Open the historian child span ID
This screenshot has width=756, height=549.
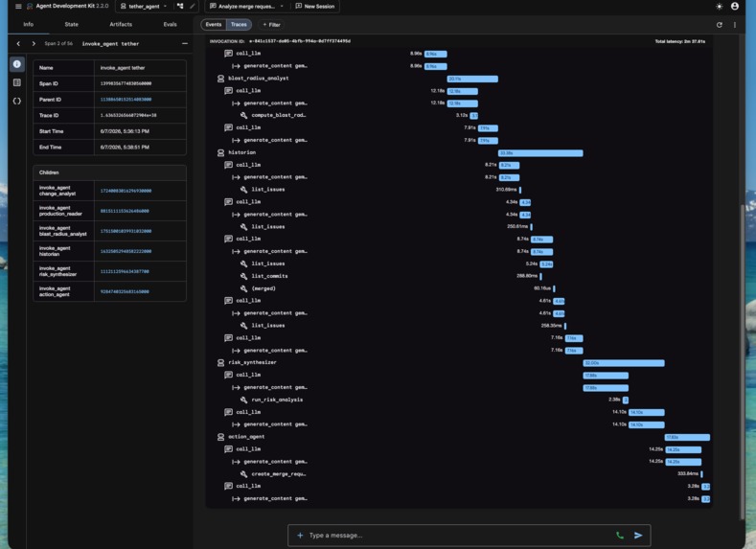[x=126, y=252]
